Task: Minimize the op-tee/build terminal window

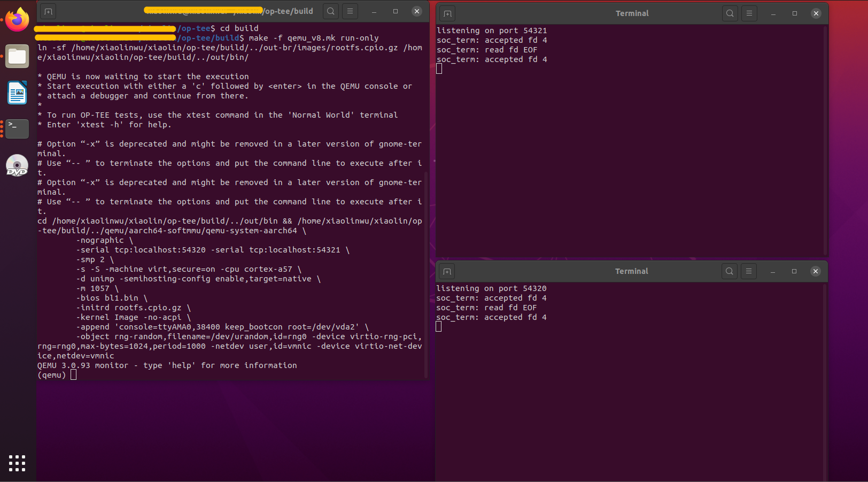Action: coord(374,11)
